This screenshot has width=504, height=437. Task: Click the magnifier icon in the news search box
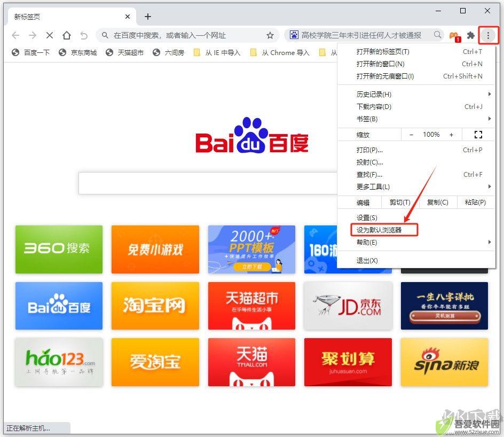pyautogui.click(x=437, y=34)
